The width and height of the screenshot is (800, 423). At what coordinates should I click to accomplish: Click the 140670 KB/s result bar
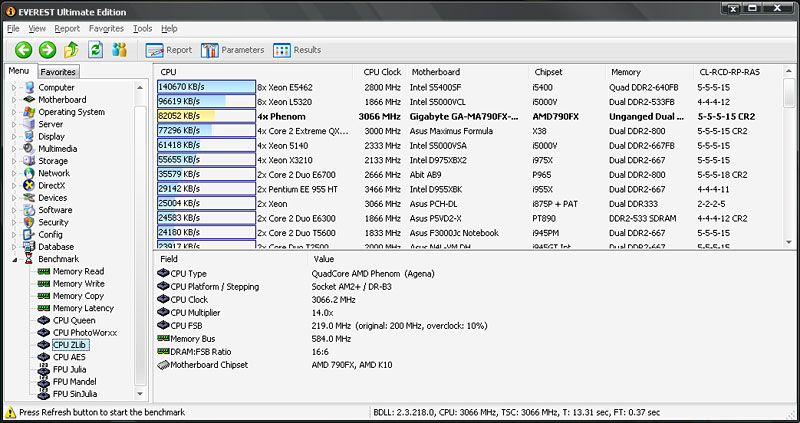pos(206,87)
